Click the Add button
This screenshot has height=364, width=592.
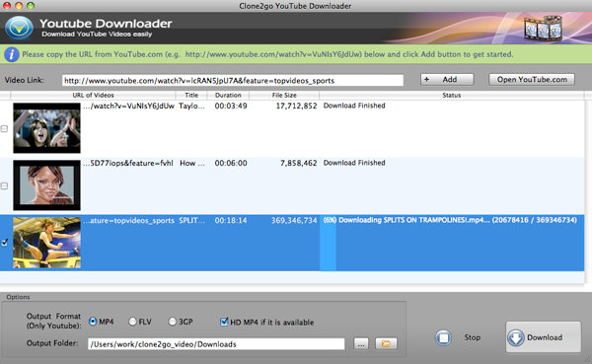[x=447, y=79]
